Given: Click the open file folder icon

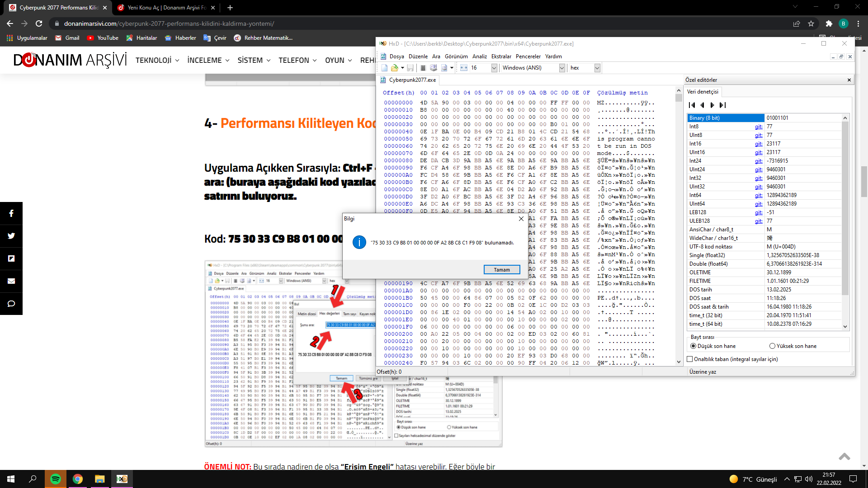Looking at the screenshot, I should [395, 68].
